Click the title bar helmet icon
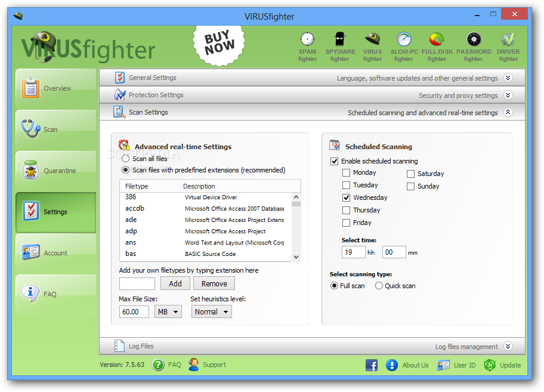 (18, 16)
